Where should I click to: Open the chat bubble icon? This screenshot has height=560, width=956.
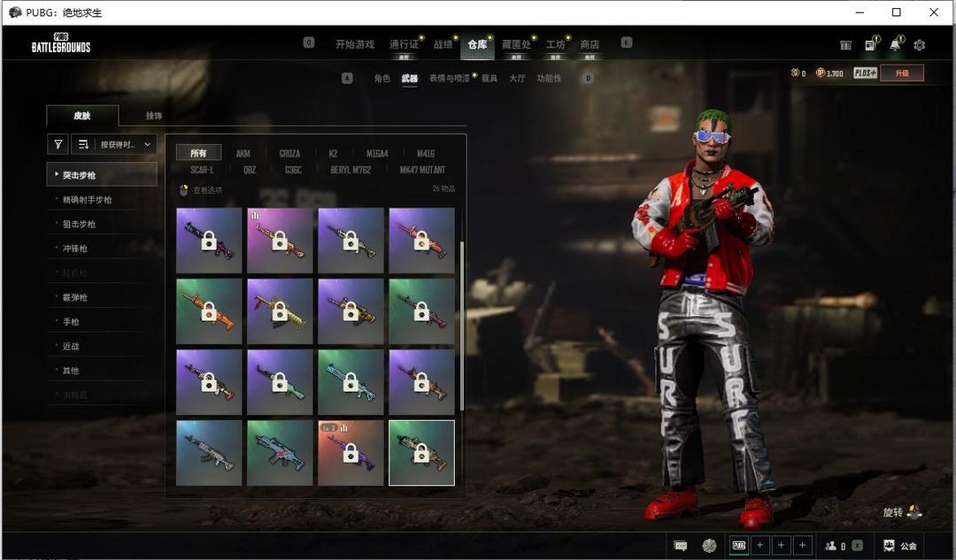(681, 546)
